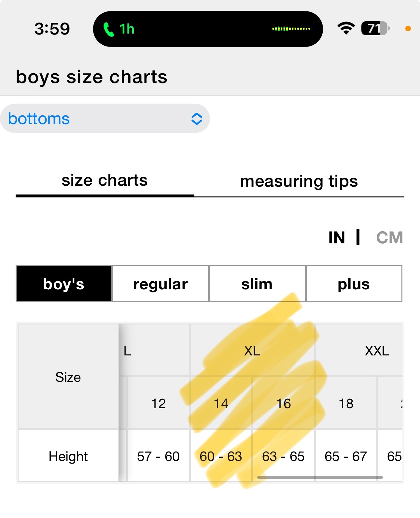This screenshot has width=420, height=518.
Task: Select the regular fit option
Action: (161, 283)
